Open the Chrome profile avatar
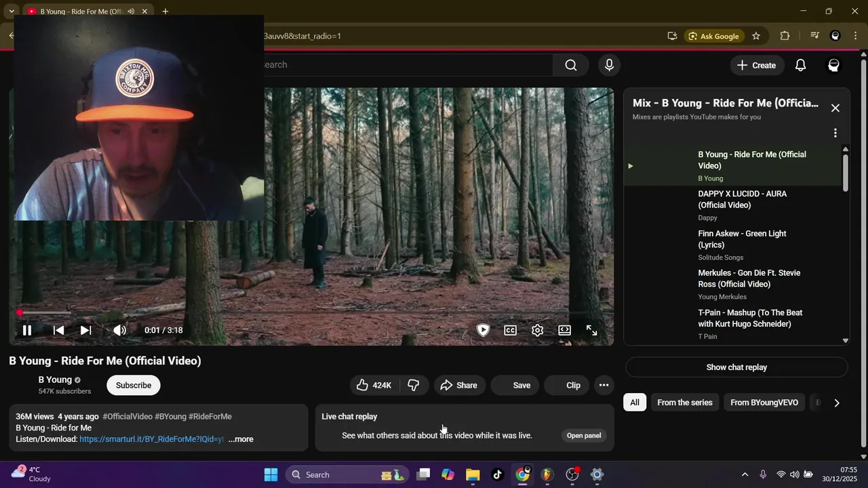This screenshot has height=488, width=868. click(835, 36)
